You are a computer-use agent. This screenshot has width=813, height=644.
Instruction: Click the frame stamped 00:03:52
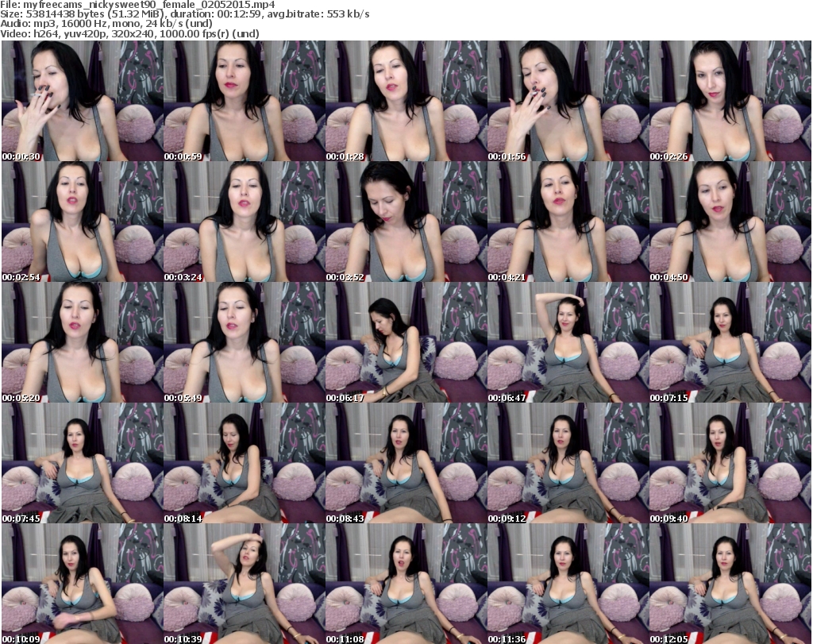[x=406, y=222]
